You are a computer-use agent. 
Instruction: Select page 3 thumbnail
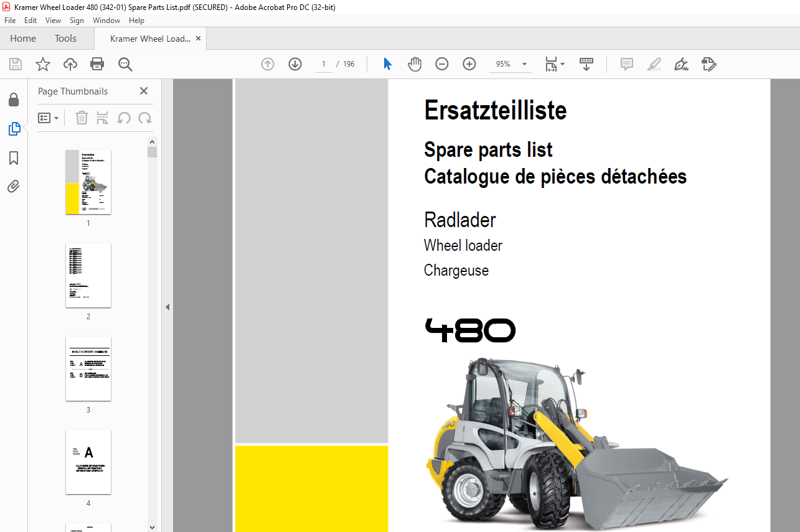click(88, 369)
